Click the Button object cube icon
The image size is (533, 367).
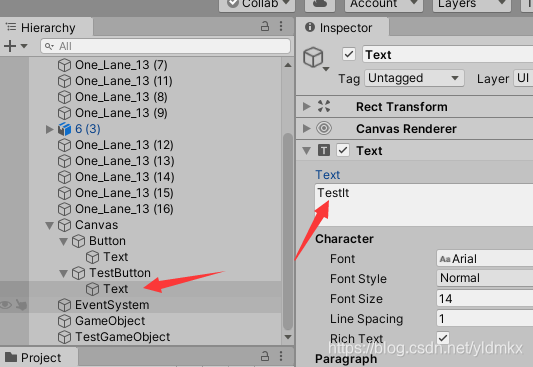tap(79, 241)
